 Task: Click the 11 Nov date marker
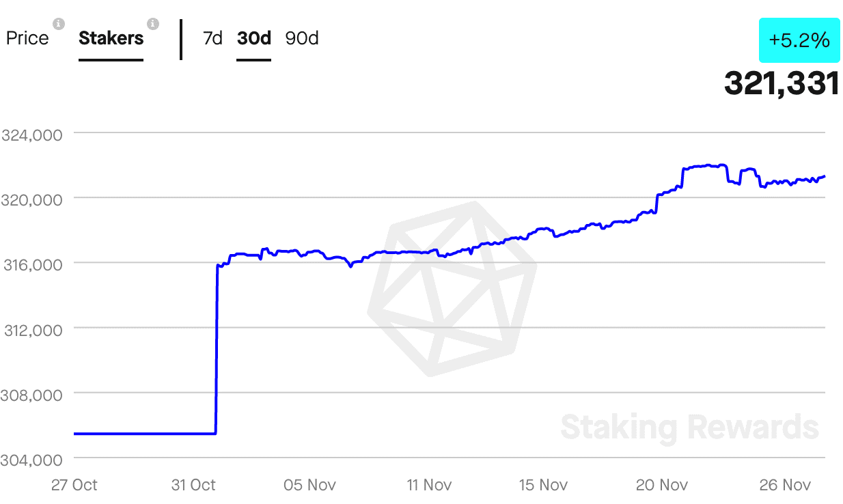(x=428, y=486)
